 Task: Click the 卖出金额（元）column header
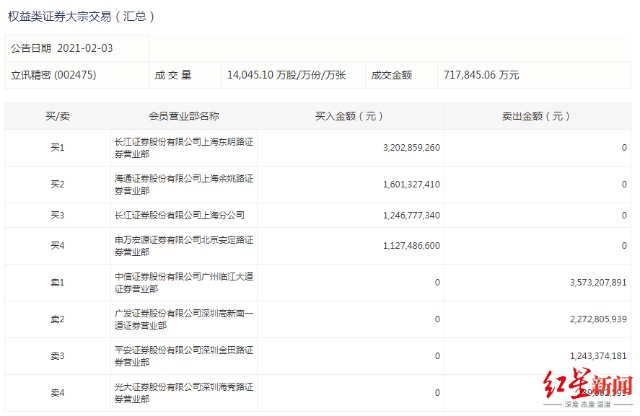[536, 116]
